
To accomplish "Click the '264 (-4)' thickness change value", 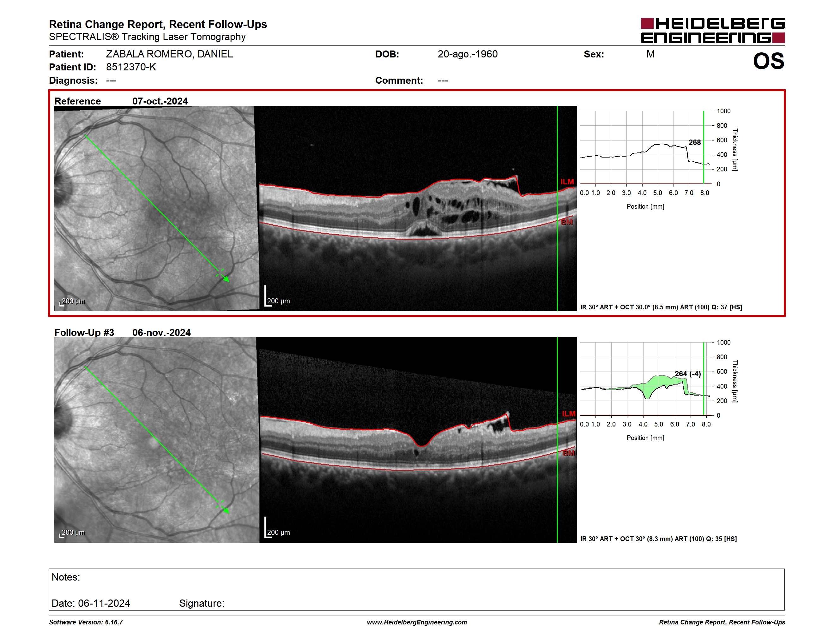I will (688, 374).
